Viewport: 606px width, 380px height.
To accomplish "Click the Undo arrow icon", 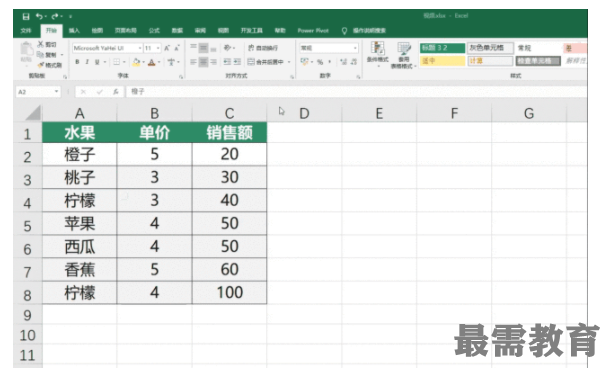I will [x=39, y=16].
